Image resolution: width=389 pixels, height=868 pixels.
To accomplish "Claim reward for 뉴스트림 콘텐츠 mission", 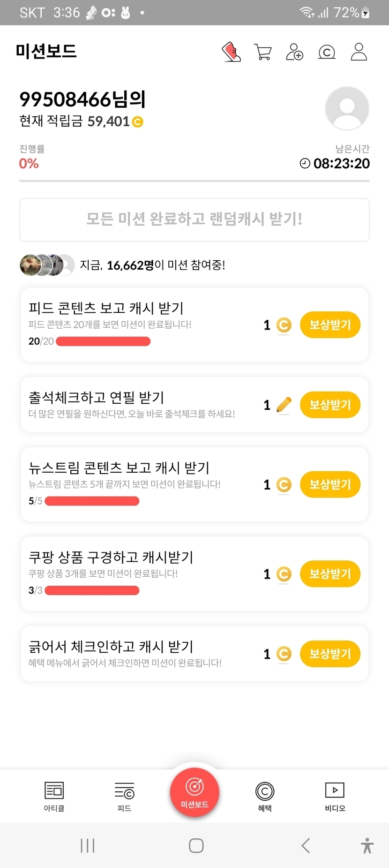I will [x=330, y=484].
